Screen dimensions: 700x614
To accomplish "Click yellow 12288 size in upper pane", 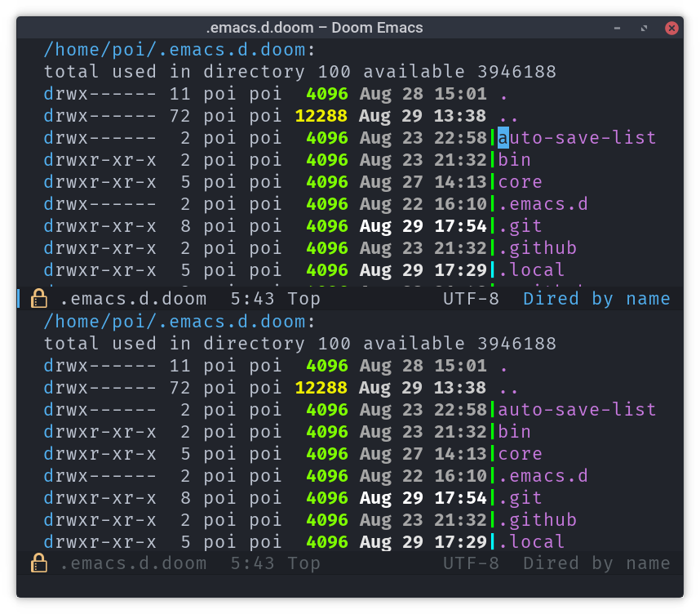I will click(321, 116).
